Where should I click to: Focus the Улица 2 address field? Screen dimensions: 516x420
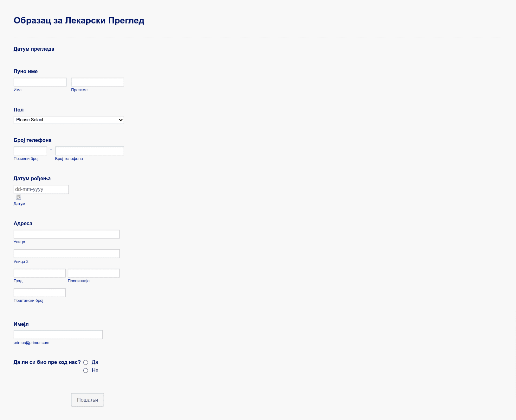[67, 254]
